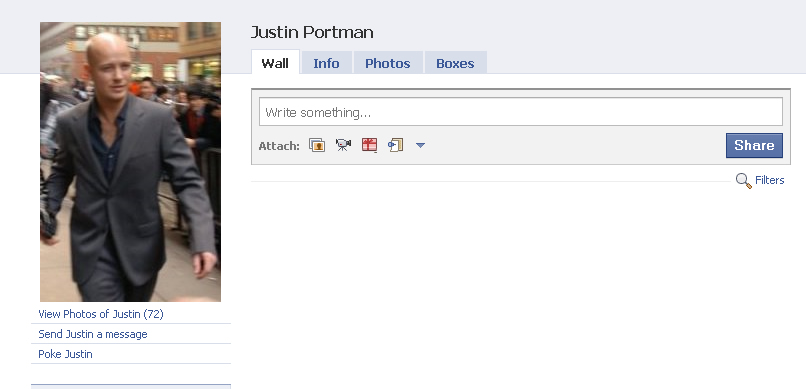Attach a photo to the wall post

[317, 145]
